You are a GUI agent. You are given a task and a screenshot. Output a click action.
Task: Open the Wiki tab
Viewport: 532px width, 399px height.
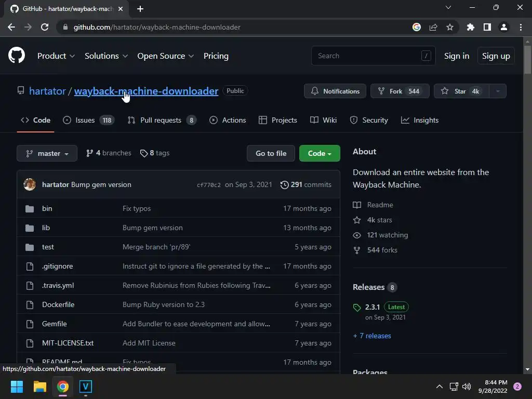click(323, 120)
